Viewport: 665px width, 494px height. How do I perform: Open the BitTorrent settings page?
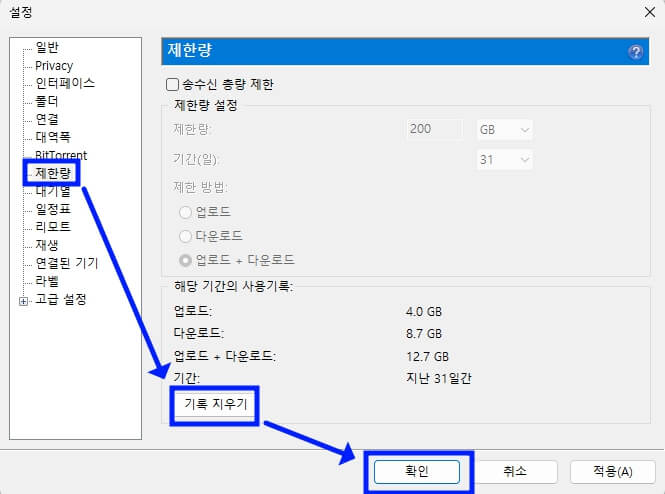click(61, 154)
